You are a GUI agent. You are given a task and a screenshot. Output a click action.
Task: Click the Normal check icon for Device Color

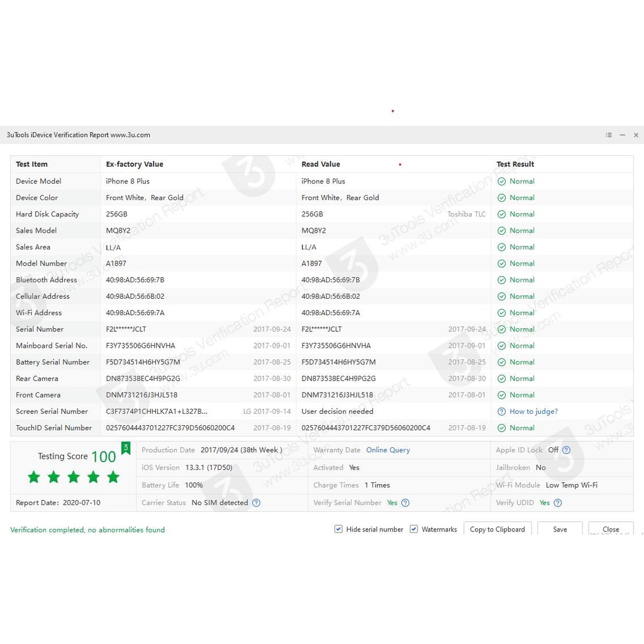[x=501, y=198]
